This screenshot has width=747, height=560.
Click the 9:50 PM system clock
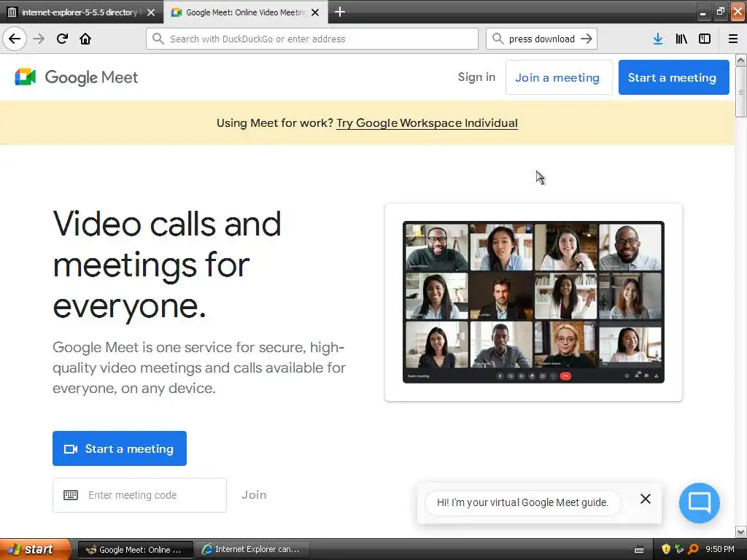(x=719, y=549)
